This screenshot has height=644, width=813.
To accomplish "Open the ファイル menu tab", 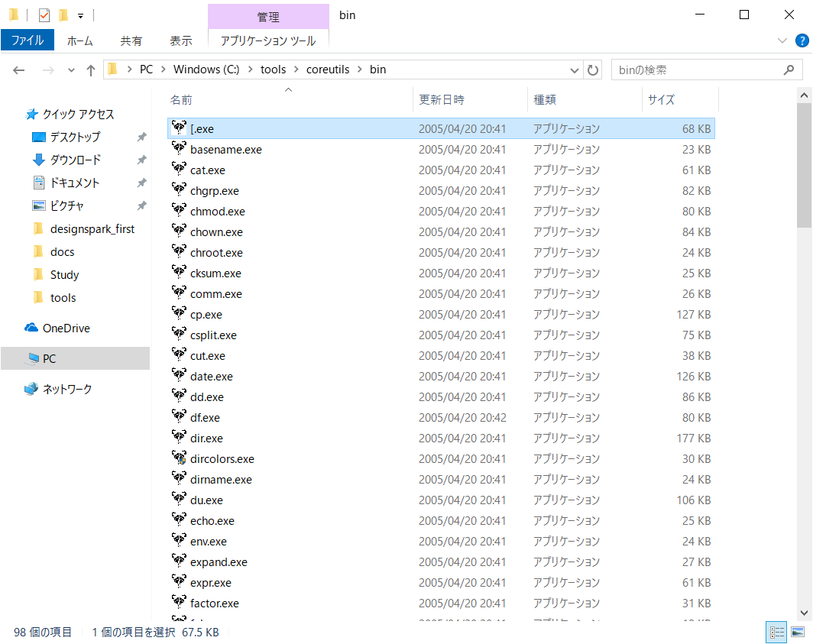I will [28, 40].
